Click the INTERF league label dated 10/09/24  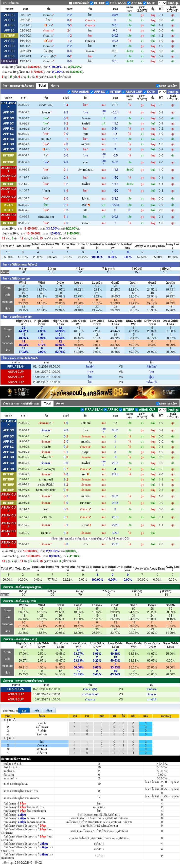(x=9, y=35)
